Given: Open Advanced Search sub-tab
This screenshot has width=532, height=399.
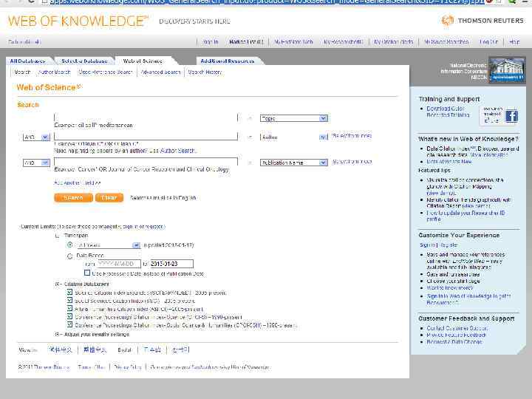Looking at the screenshot, I should pos(160,72).
